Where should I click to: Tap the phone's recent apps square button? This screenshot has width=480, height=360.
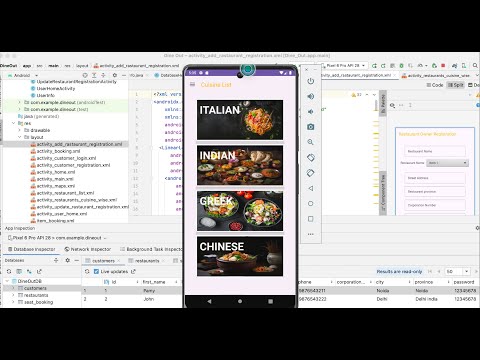coord(270,301)
